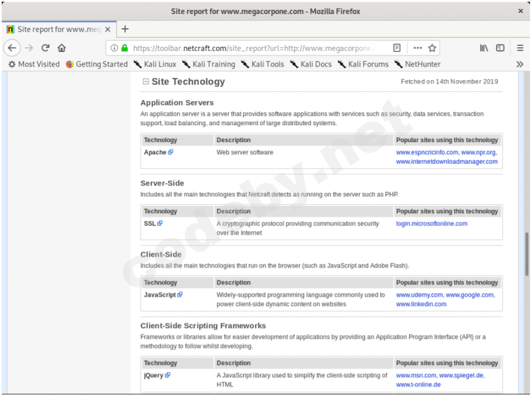Go back to the previous page
Image resolution: width=532 pixels, height=397 pixels.
(x=12, y=48)
